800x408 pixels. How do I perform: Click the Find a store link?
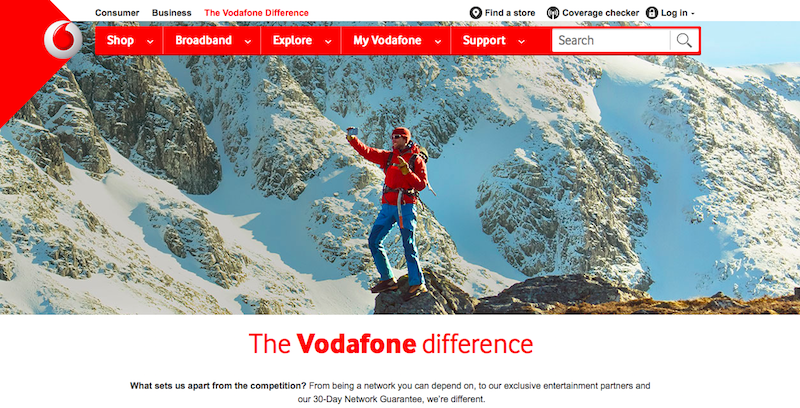(510, 13)
